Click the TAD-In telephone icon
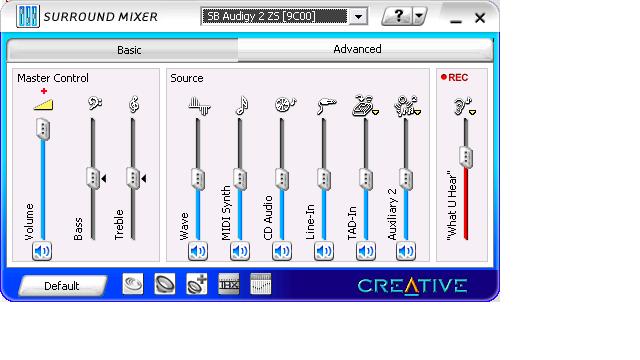 coord(362,106)
